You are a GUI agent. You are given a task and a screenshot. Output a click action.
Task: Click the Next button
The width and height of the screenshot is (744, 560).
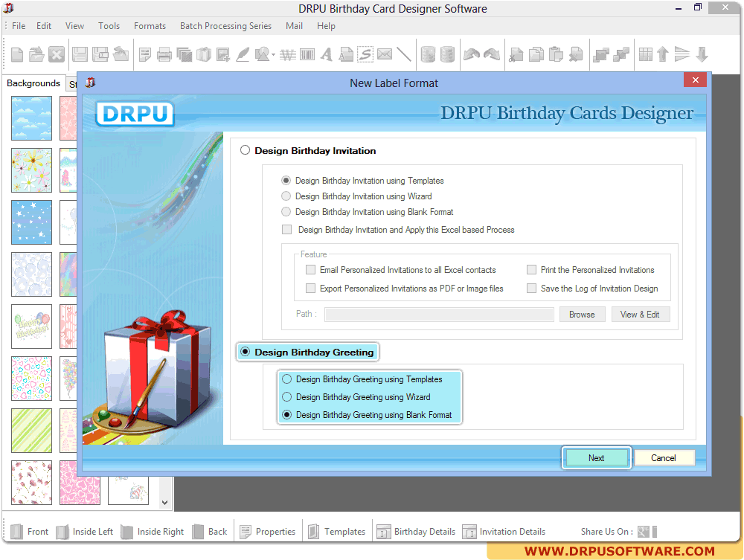coord(596,457)
